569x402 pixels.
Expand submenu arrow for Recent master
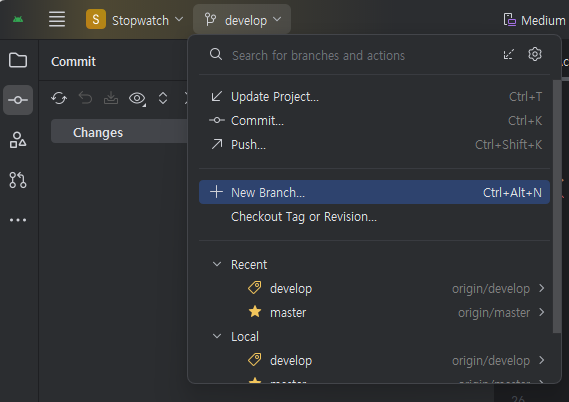541,312
